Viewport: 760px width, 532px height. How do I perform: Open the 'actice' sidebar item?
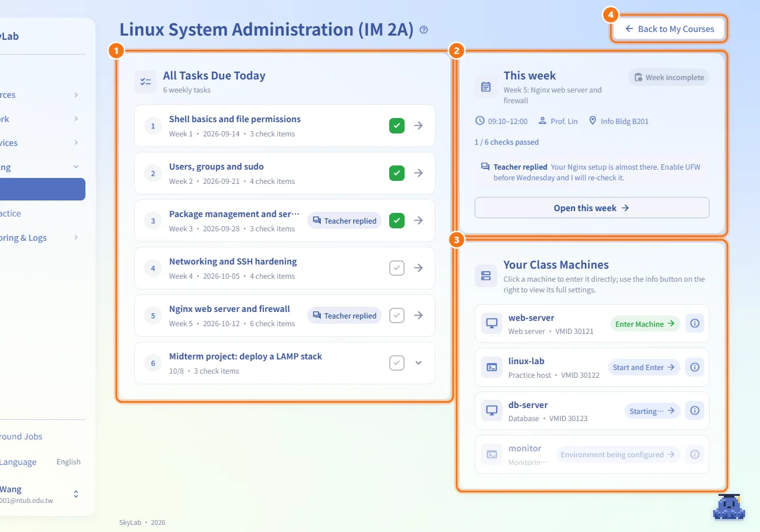(11, 214)
